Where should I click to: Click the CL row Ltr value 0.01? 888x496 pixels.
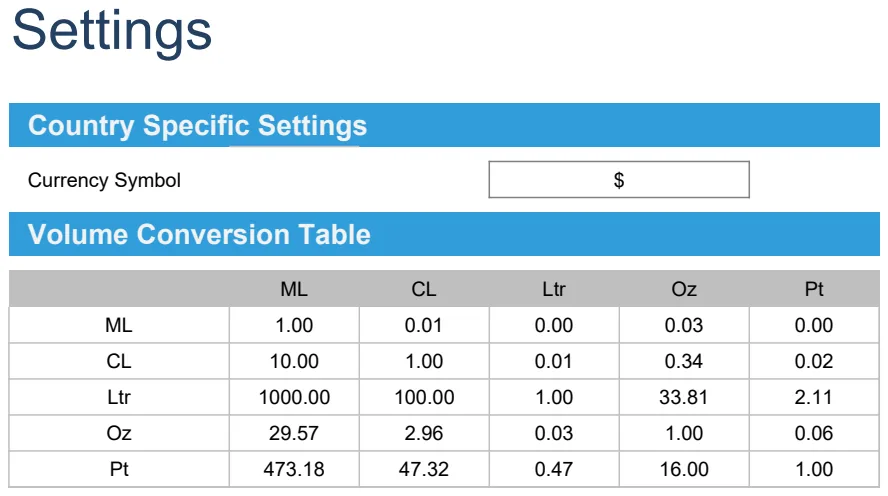point(554,361)
